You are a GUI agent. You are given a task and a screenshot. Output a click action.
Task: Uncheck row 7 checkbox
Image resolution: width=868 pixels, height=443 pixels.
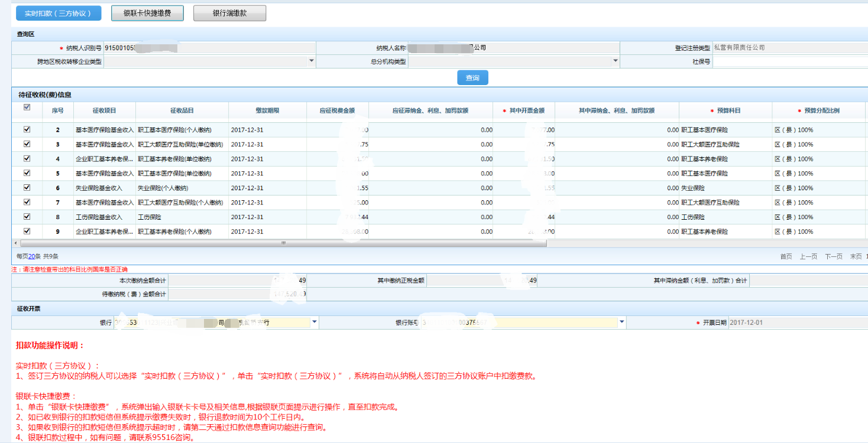(x=27, y=202)
